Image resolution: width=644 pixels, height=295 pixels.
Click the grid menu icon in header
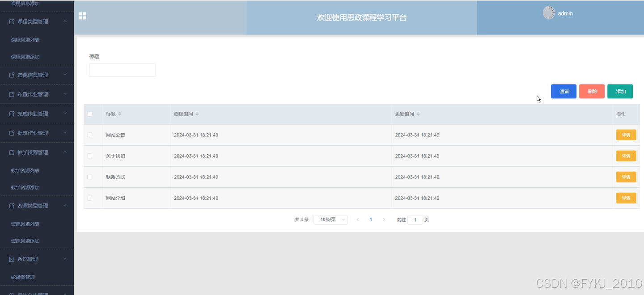coord(82,16)
